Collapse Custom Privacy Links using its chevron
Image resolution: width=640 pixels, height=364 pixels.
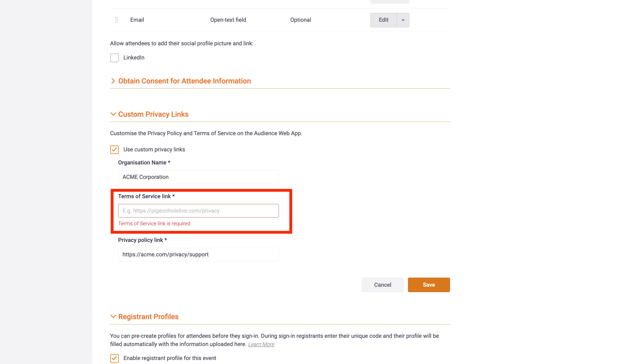pyautogui.click(x=113, y=114)
